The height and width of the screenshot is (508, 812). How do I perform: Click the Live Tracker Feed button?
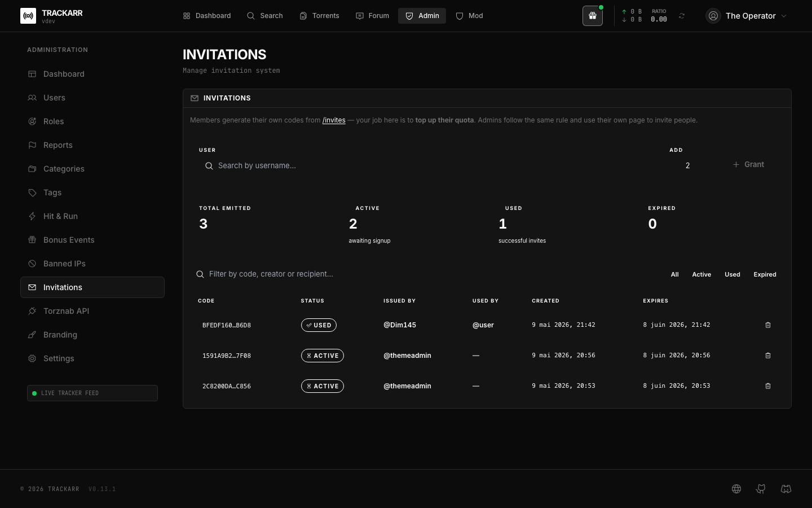coord(92,393)
